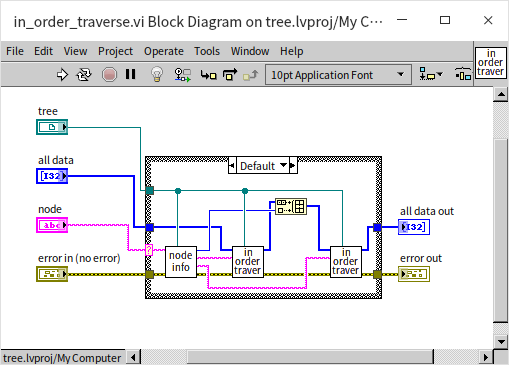Click the vertical scrollbar down arrow
The image size is (509, 365).
click(501, 342)
